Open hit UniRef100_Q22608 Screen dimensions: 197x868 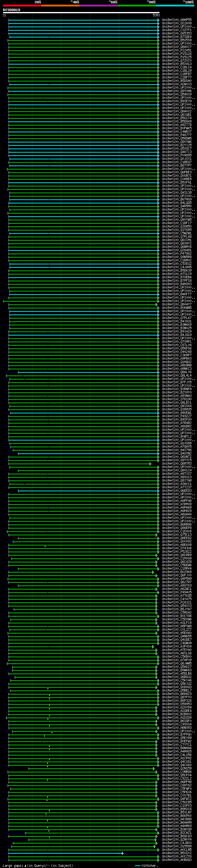(x=177, y=23)
